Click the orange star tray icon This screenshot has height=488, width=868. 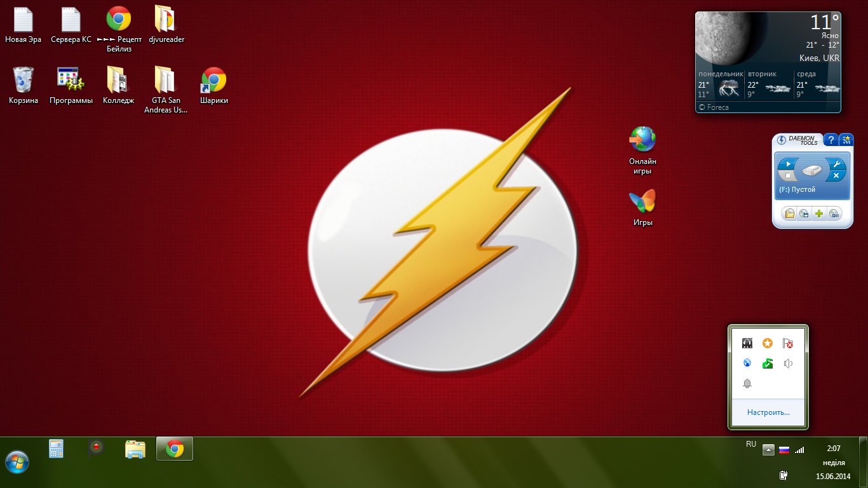pyautogui.click(x=768, y=343)
